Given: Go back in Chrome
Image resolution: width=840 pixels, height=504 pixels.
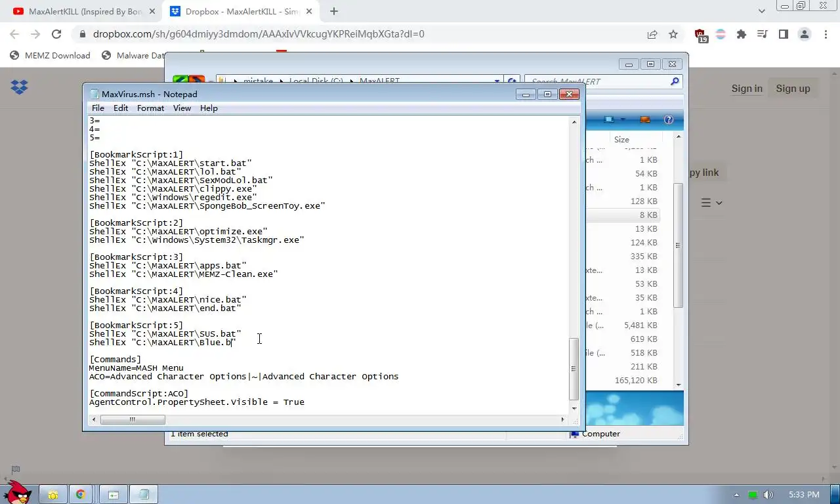Looking at the screenshot, I should [14, 34].
